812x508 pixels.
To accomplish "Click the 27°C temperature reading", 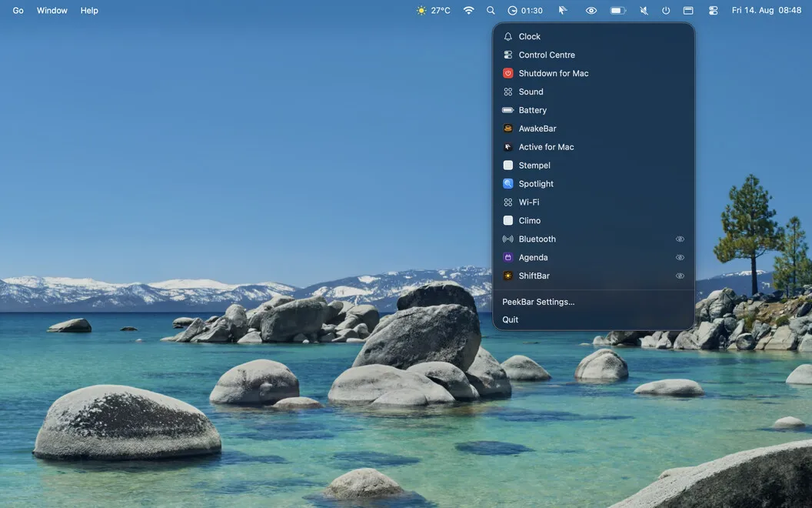I will click(440, 10).
